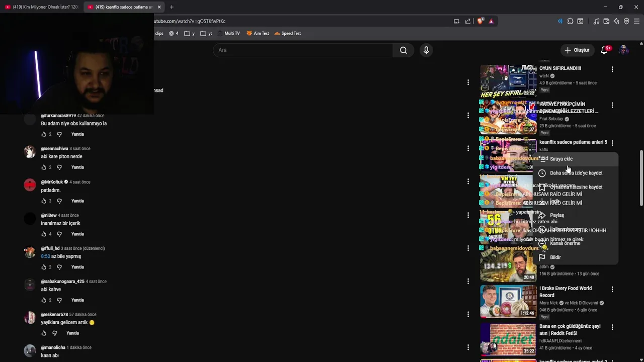Open more actions for @eskenar578's comment
644x362 pixels.
pyautogui.click(x=468, y=314)
